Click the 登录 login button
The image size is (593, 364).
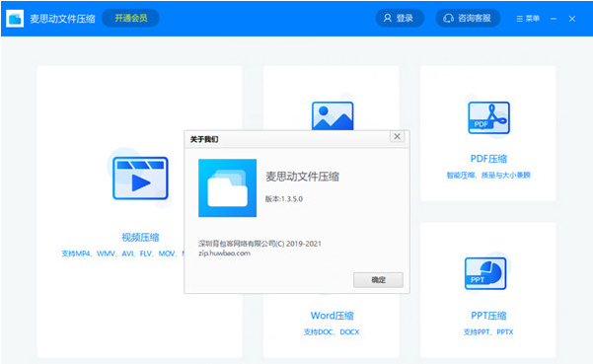coord(400,18)
